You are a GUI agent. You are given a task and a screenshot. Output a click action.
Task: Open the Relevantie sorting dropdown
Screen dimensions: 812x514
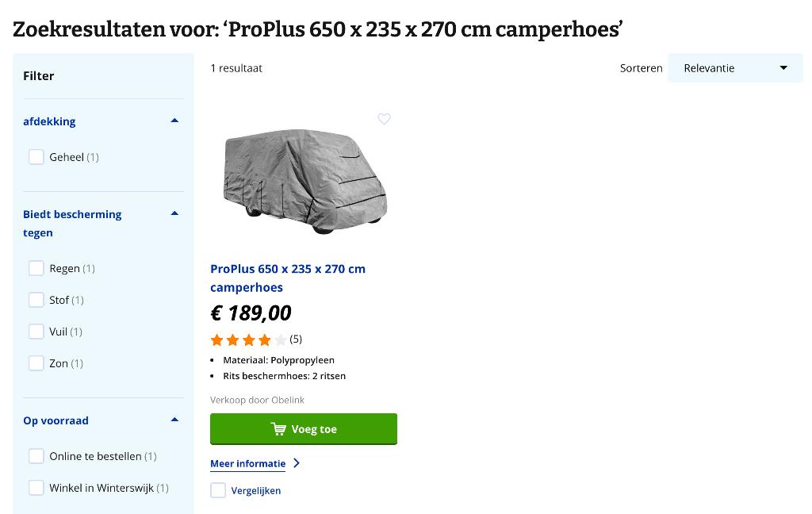coord(735,67)
